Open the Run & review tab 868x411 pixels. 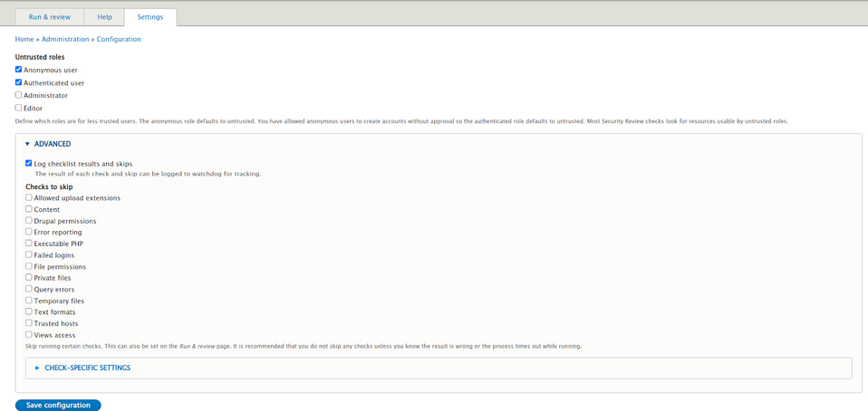[x=49, y=17]
